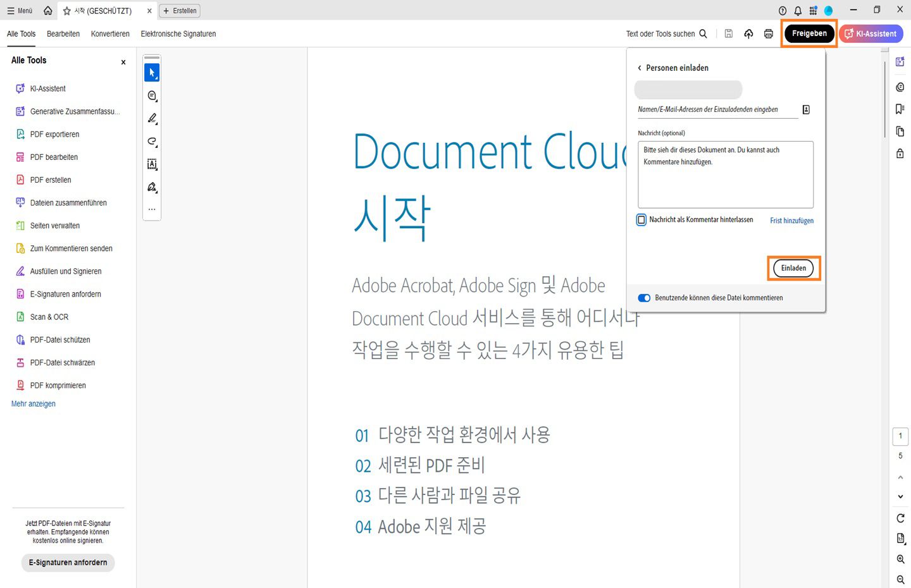
Task: Select the highlighter pen tool
Action: [152, 119]
